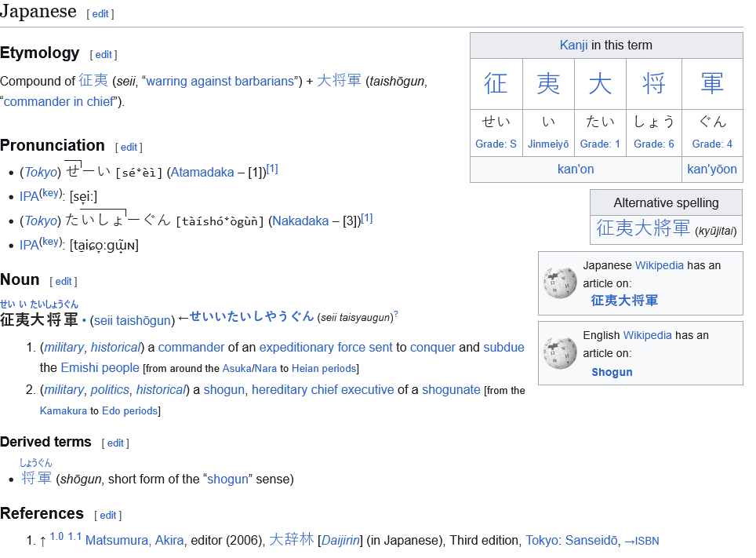Open the 'Heian periods' link

(324, 369)
